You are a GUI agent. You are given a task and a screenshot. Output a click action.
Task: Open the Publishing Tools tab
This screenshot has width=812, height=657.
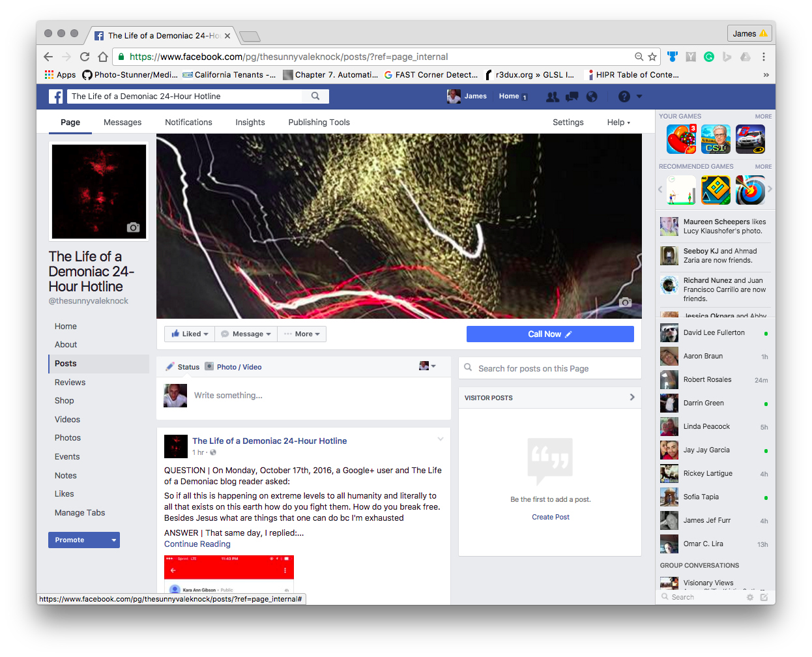(x=319, y=123)
